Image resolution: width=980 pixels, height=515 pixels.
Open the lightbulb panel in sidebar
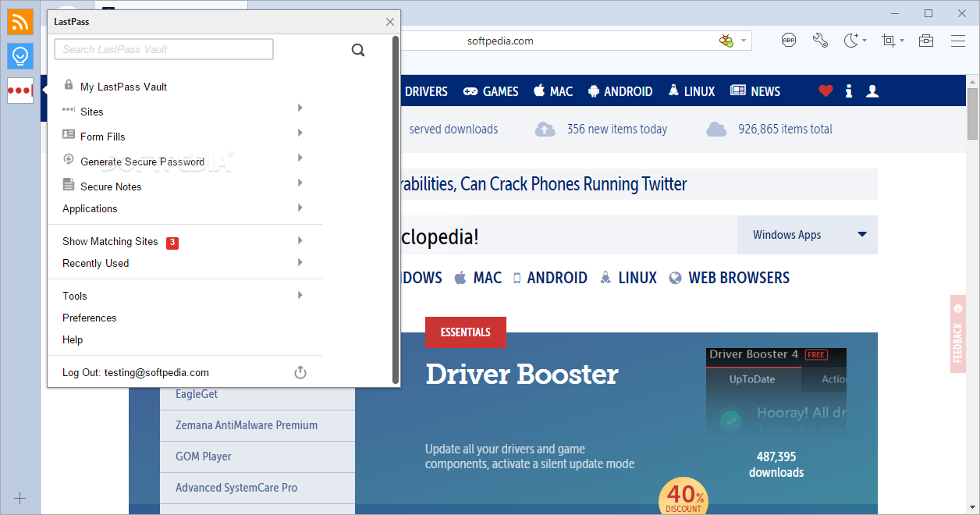coord(20,55)
